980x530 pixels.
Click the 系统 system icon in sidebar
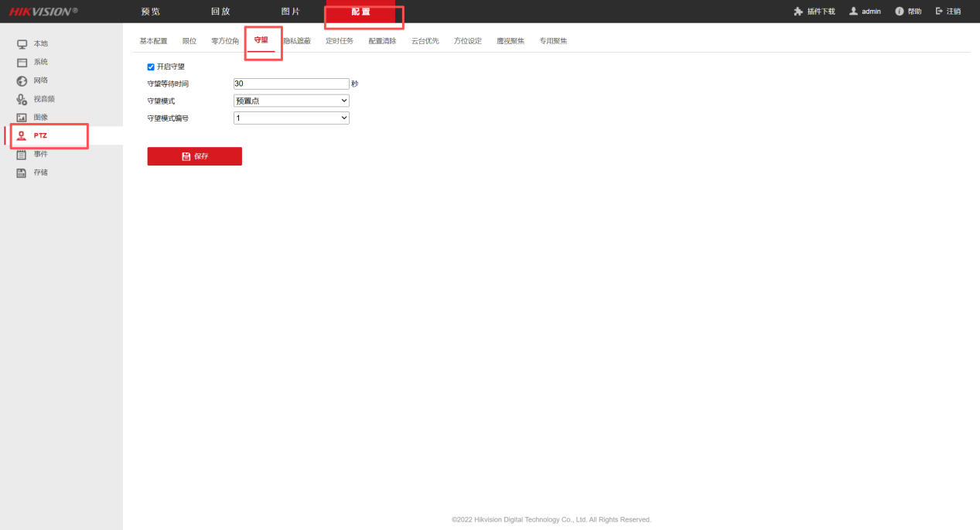[x=22, y=63]
